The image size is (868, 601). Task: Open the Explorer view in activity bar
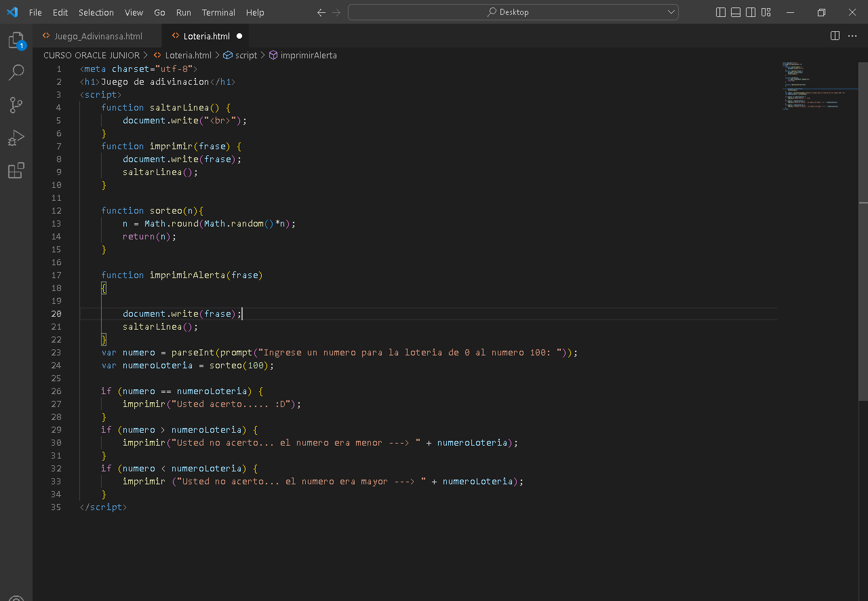coord(16,41)
